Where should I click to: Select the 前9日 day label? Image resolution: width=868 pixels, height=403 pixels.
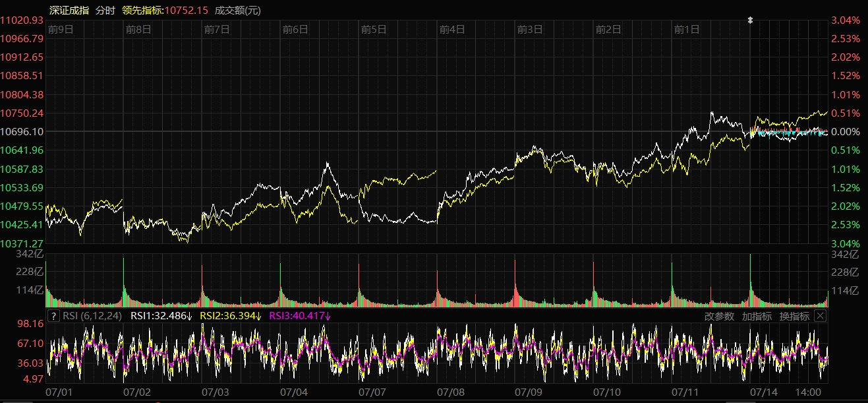click(x=60, y=29)
